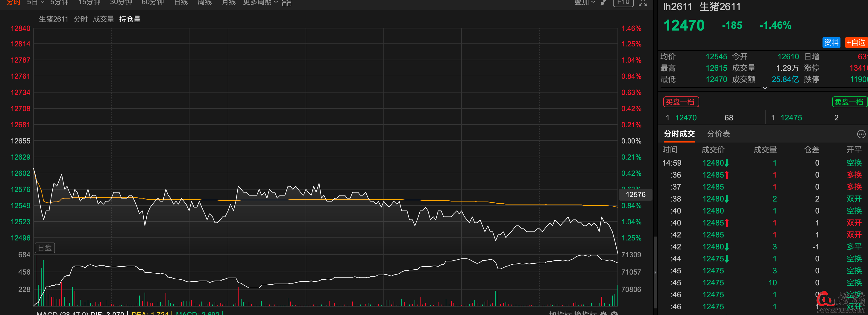Open the 5日 period dropdown
This screenshot has height=315, width=868.
pos(35,3)
